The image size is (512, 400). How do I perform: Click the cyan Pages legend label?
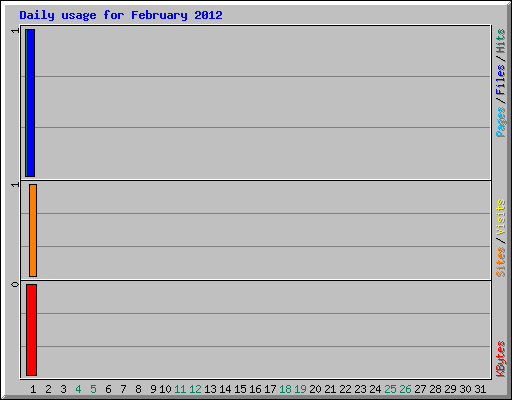[500, 122]
